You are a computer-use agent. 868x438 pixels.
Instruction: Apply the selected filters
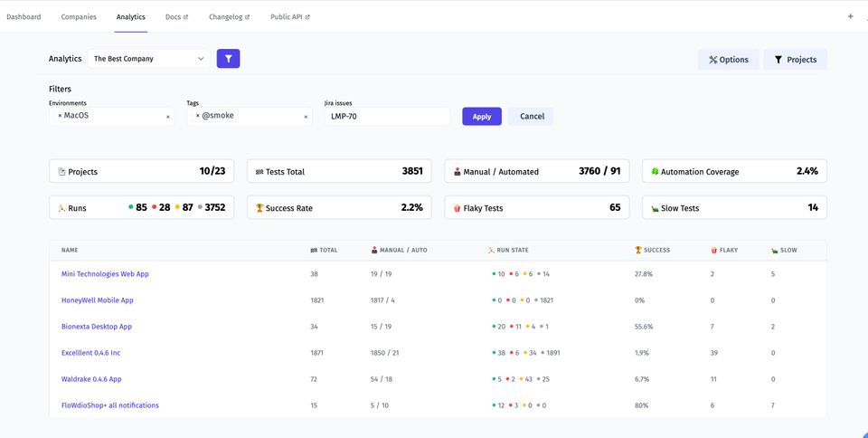pos(482,116)
